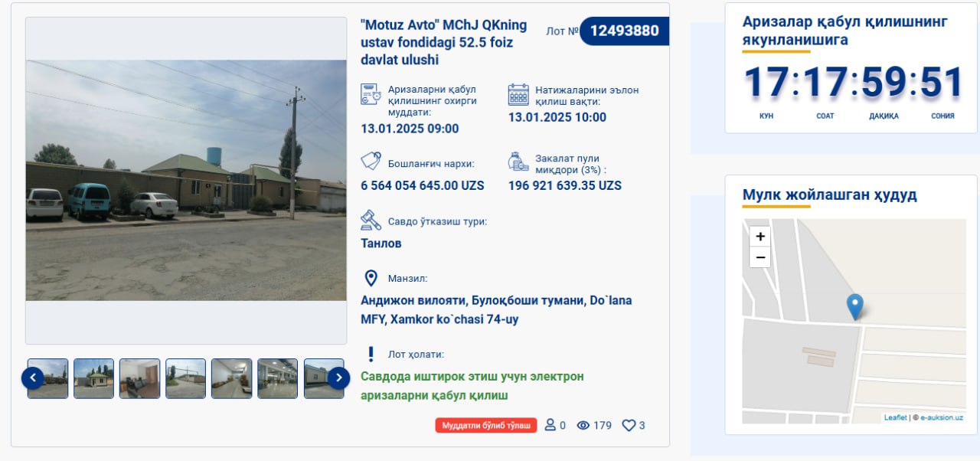This screenshot has height=461, width=980.
Task: Click the green lot status text
Action: pos(472,386)
